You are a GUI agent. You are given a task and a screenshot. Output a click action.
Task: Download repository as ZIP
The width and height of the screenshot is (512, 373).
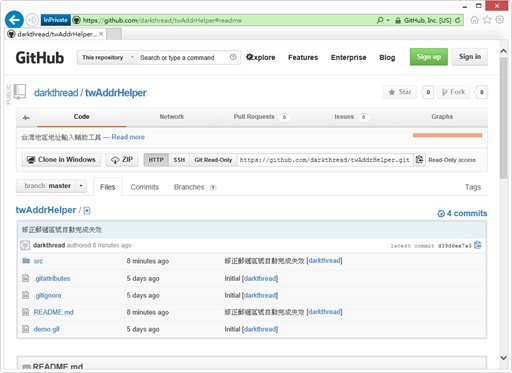[x=122, y=160]
